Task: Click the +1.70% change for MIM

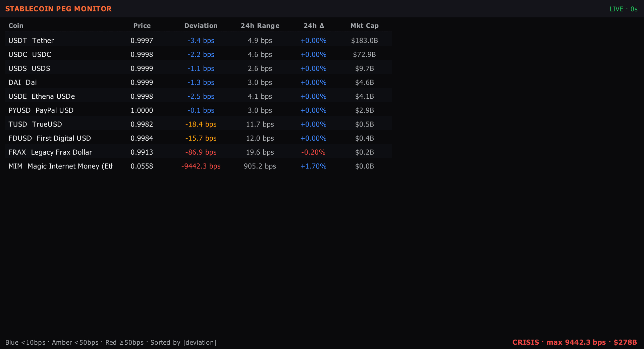Action: 314,166
